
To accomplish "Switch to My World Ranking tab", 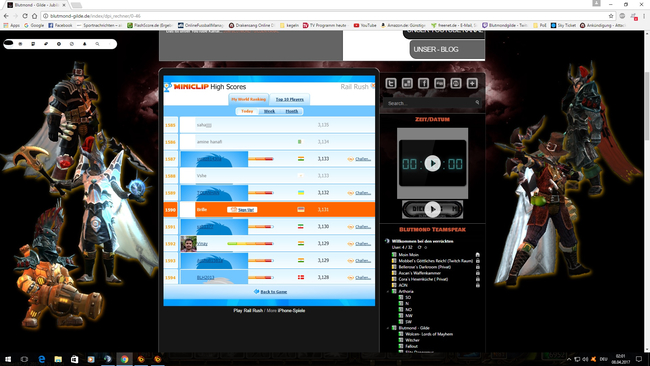I will click(248, 99).
